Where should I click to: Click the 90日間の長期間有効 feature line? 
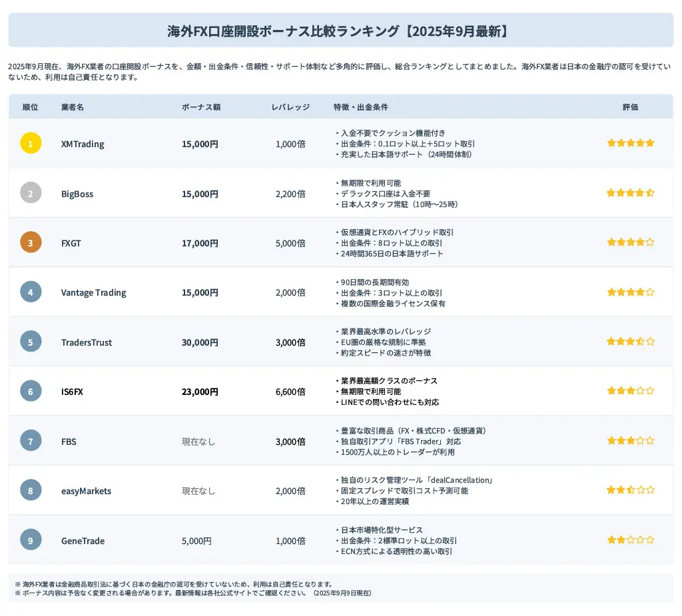coord(372,282)
